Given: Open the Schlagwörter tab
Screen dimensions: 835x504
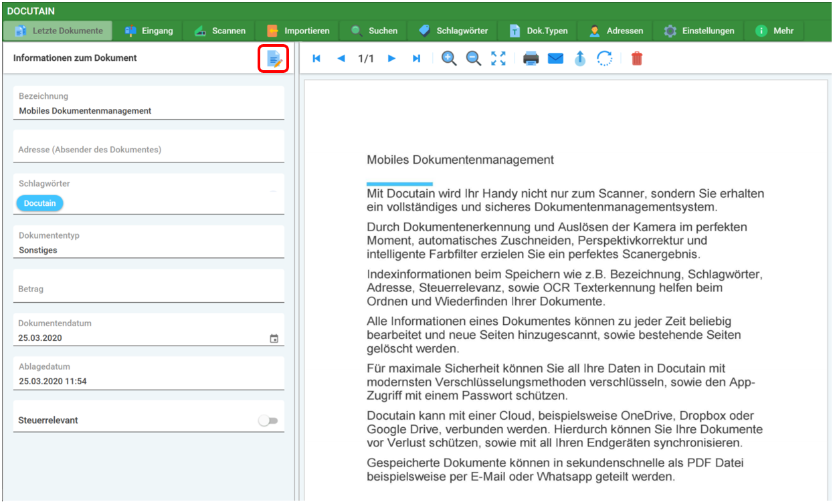Looking at the screenshot, I should tap(453, 31).
